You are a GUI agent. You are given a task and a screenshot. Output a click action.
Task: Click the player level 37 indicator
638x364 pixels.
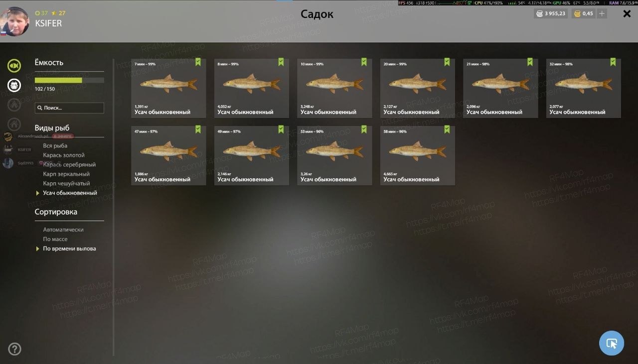tap(41, 13)
